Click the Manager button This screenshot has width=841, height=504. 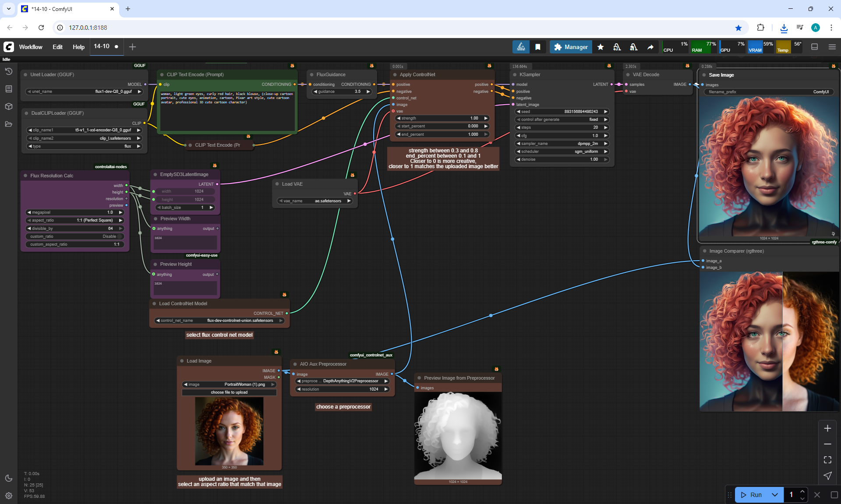click(571, 47)
